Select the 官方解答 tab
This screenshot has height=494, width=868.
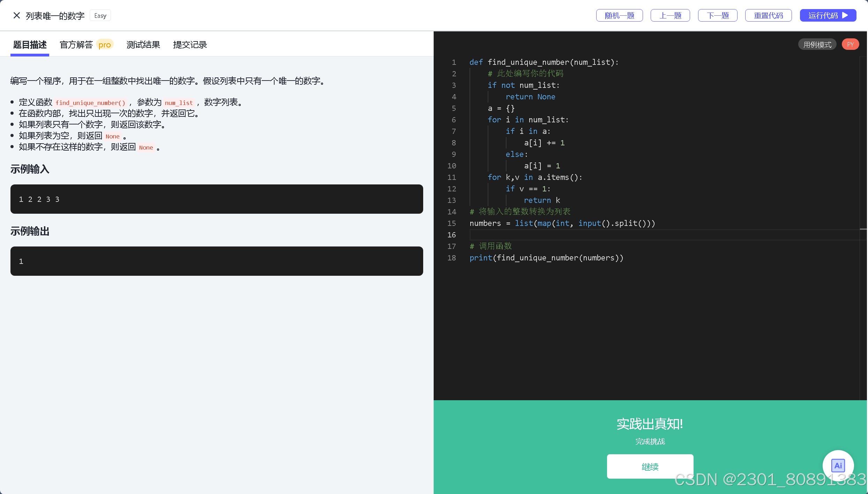point(76,45)
